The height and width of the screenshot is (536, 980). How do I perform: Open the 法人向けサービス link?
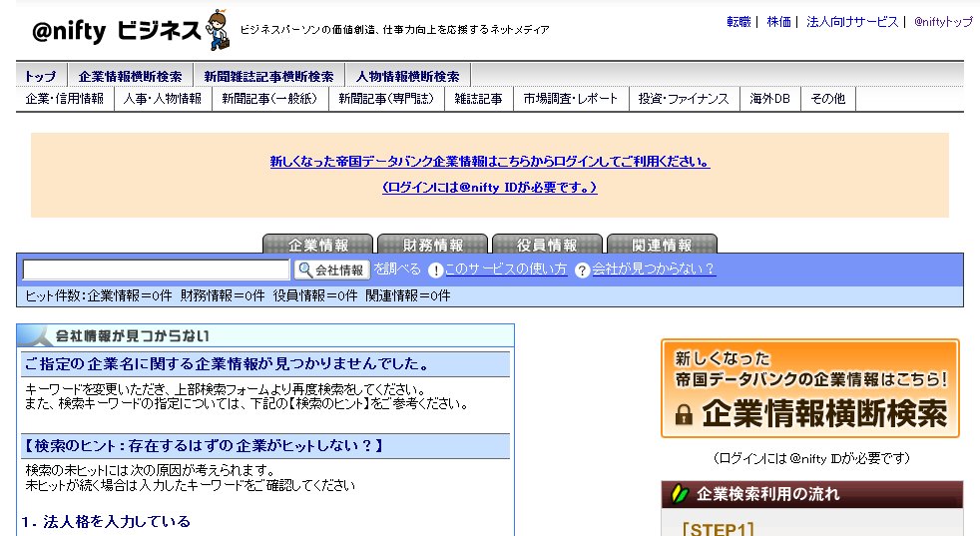852,22
